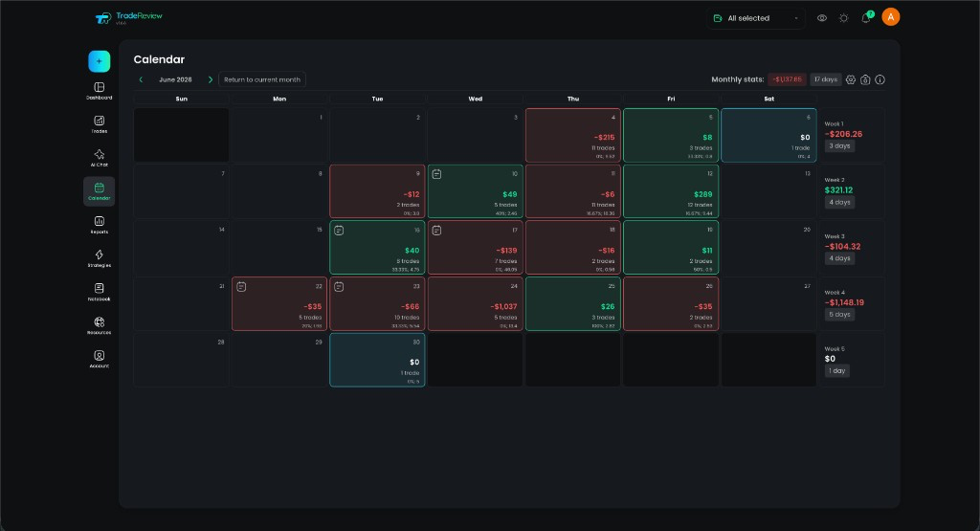
Task: Click the $40 amount on June 16
Action: 412,251
